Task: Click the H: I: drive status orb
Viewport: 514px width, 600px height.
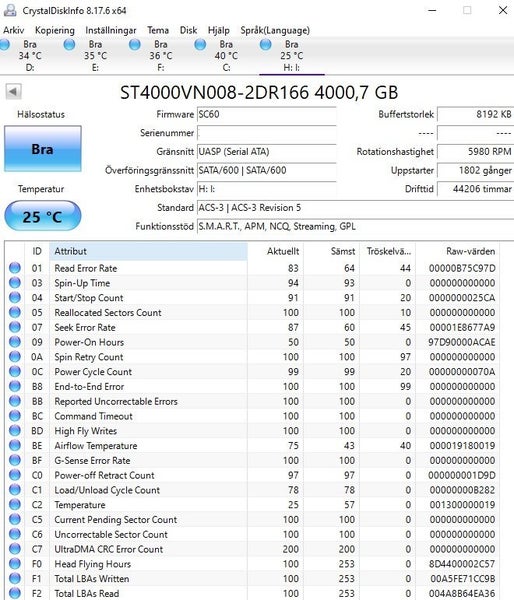Action: point(266,45)
